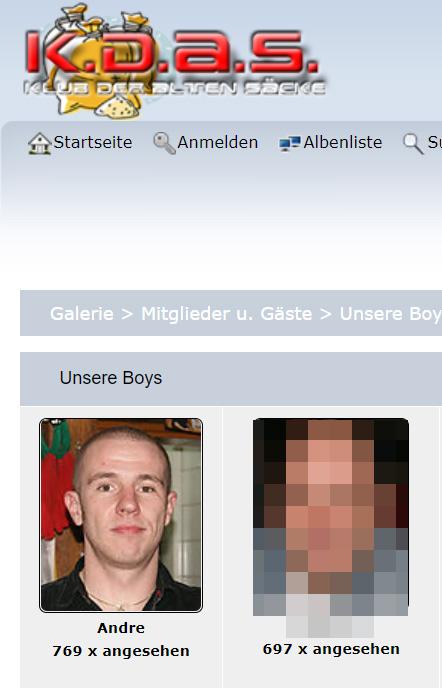The image size is (442, 688).
Task: Click the '697 x angesehen' view count
Action: pos(331,649)
